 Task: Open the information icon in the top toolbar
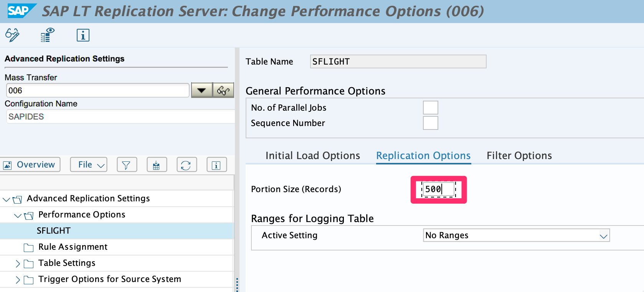click(x=83, y=35)
